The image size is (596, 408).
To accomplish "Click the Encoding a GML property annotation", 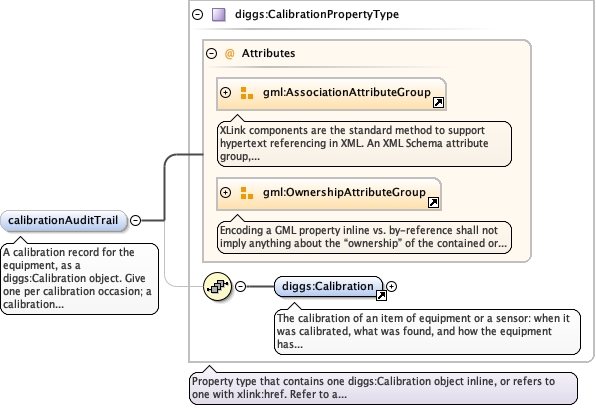I will [x=364, y=237].
